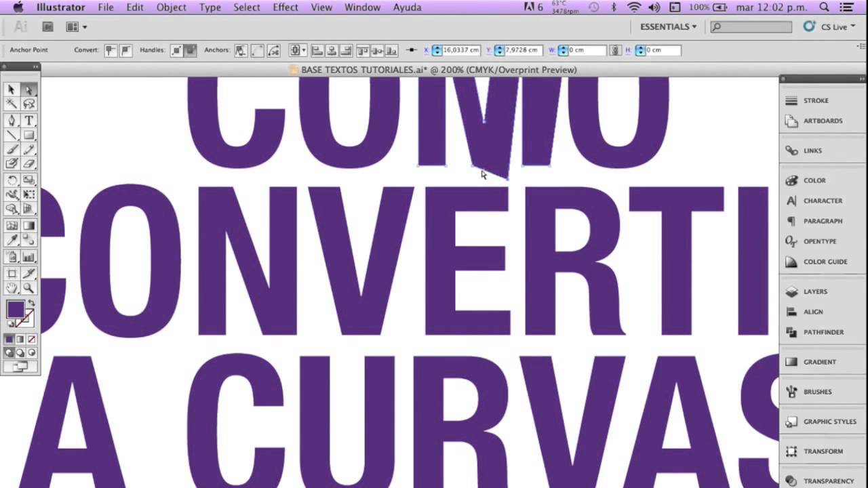The image size is (868, 488).
Task: Select the Eyedropper tool
Action: [12, 240]
